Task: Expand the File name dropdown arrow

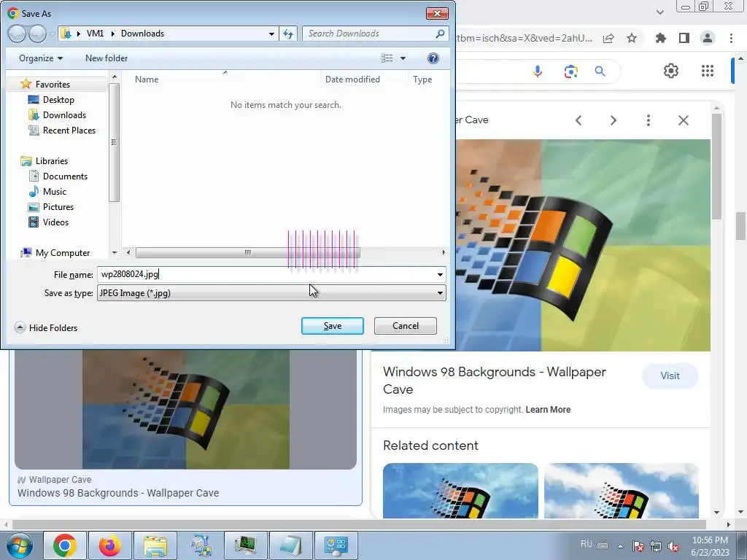Action: click(440, 275)
